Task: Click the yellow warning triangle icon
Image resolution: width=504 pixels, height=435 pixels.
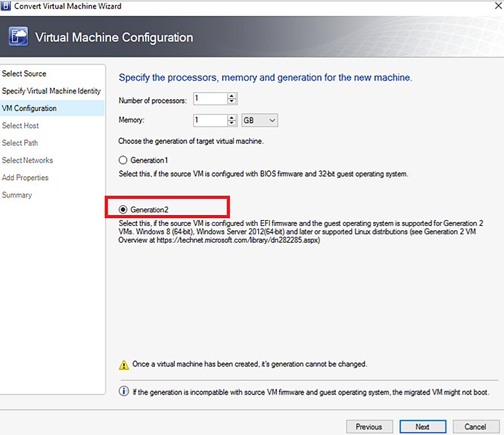Action: coord(124,365)
